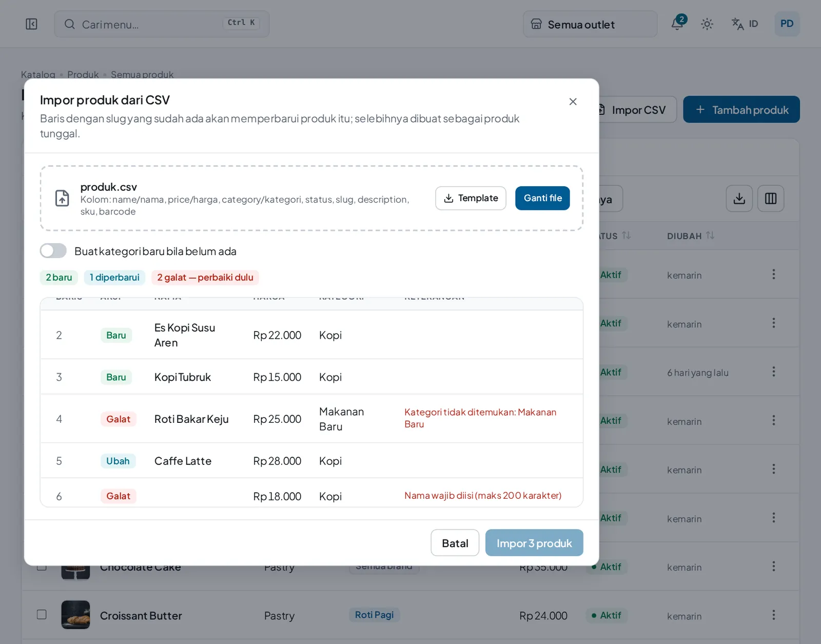Viewport: 821px width, 644px height.
Task: Click the Rp 22.000 price cell
Action: coord(277,335)
